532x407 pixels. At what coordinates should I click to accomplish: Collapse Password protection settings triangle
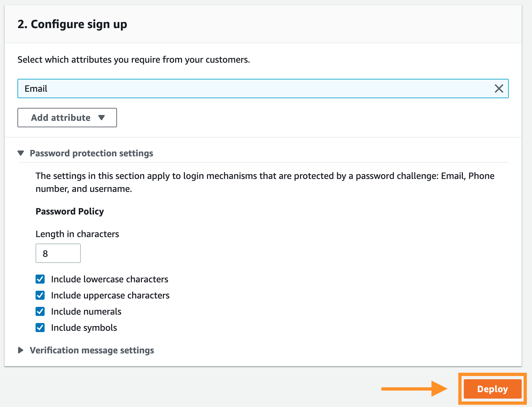(x=21, y=153)
